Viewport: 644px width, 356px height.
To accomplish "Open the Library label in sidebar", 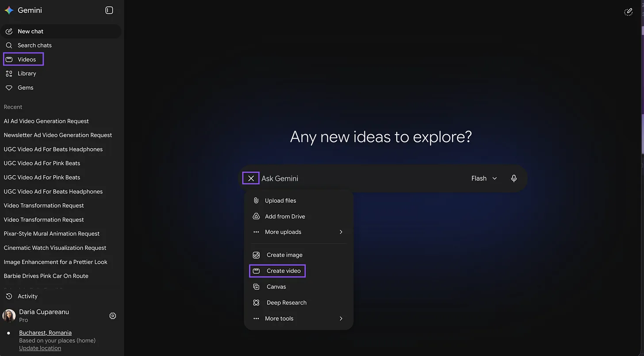I will click(x=27, y=74).
